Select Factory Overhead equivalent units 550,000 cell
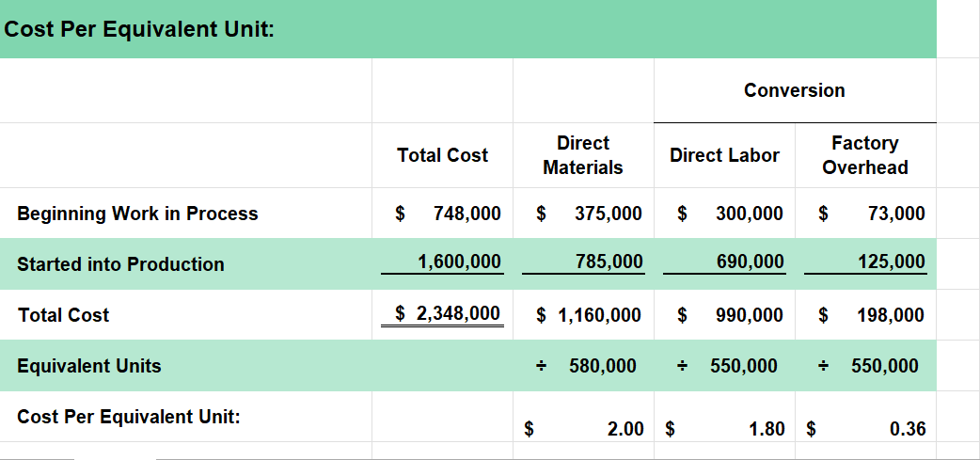Screen dimensions: 980x460 [x=865, y=366]
